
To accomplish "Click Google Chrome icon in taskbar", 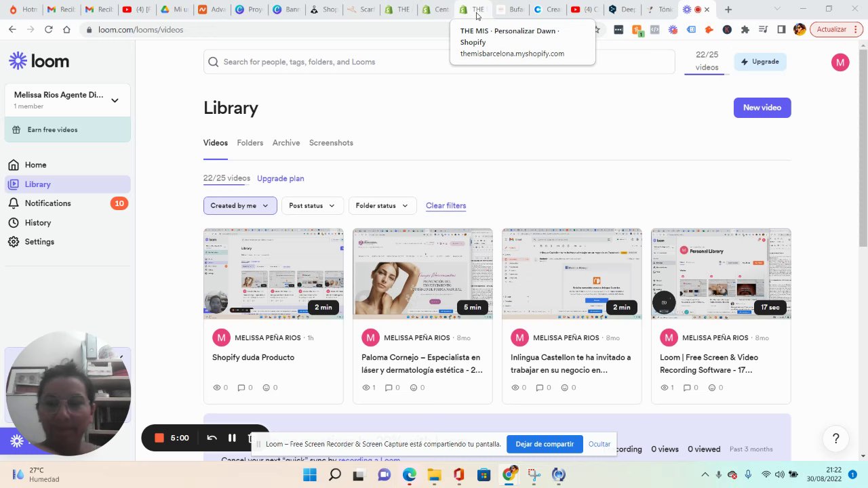I will [509, 474].
